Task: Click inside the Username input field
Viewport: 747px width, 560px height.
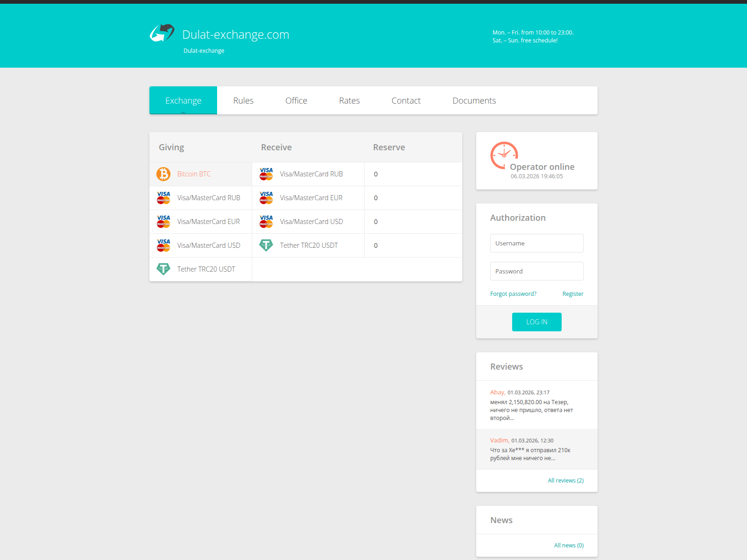Action: [536, 243]
